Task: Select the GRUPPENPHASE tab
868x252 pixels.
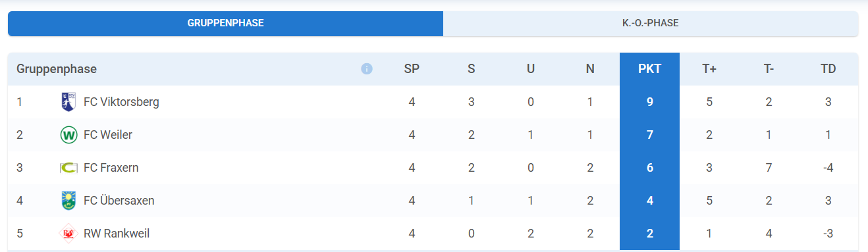Action: click(x=225, y=23)
